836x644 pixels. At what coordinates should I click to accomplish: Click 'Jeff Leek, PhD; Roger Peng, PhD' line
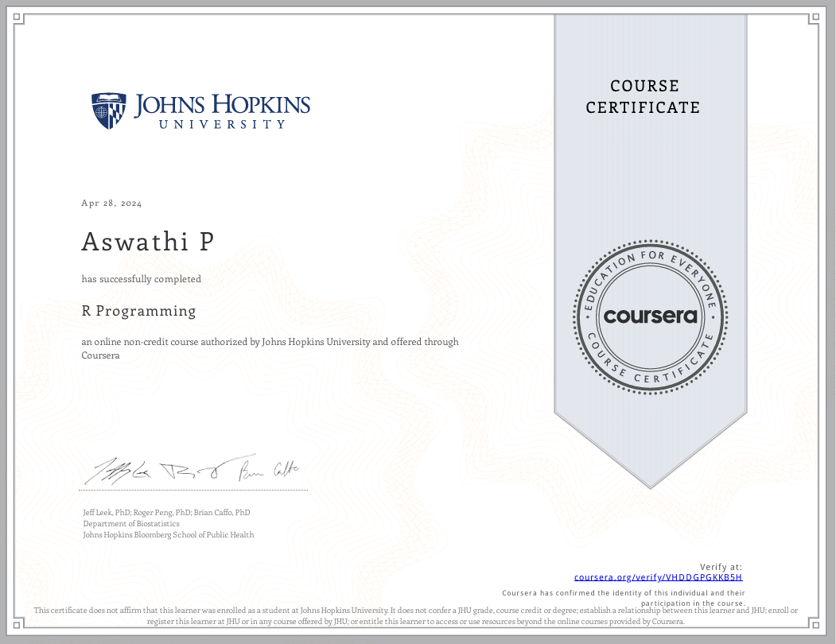(166, 512)
